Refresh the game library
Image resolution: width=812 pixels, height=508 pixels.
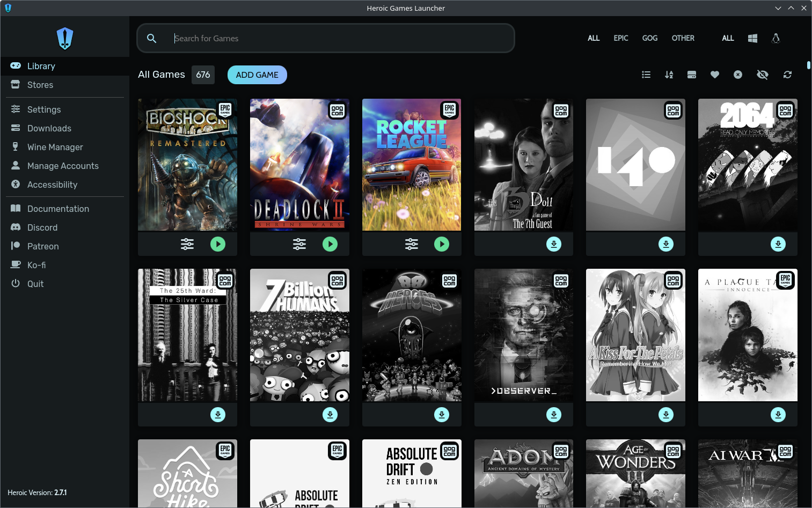click(x=787, y=75)
